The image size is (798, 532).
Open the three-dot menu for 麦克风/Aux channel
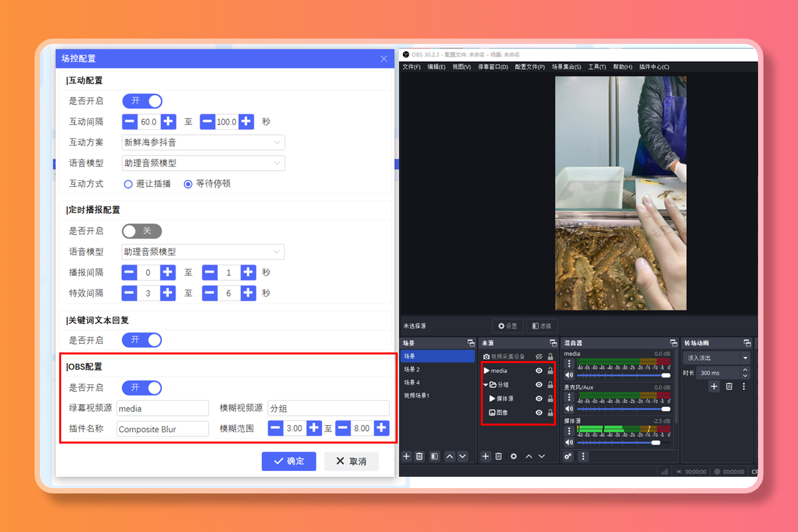point(569,397)
